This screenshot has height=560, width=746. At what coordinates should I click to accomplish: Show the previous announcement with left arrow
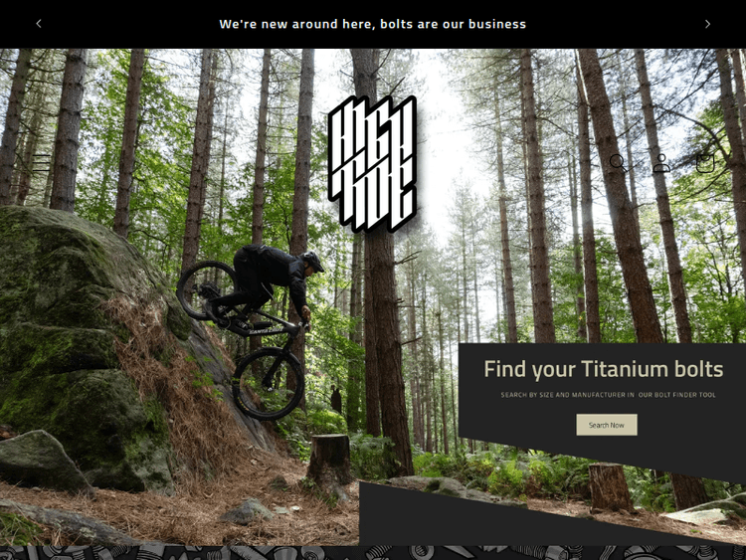point(39,24)
